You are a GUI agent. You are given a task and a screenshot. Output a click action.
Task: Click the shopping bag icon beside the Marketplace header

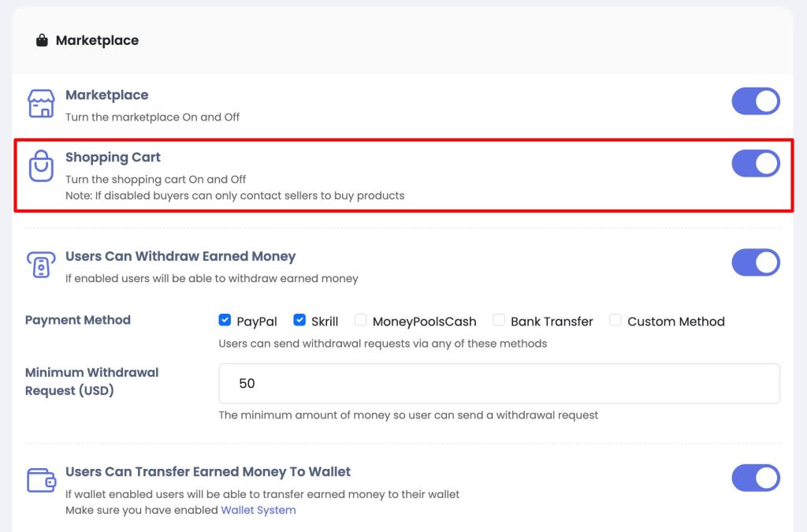pos(42,40)
